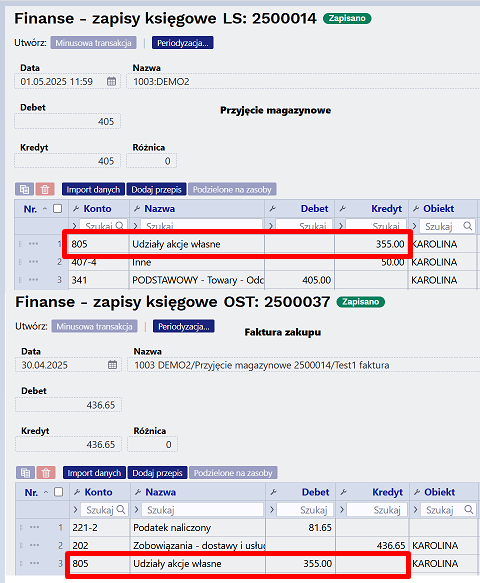
Task: Open row menu dots for row 1 account 221-2
Action: point(34,527)
